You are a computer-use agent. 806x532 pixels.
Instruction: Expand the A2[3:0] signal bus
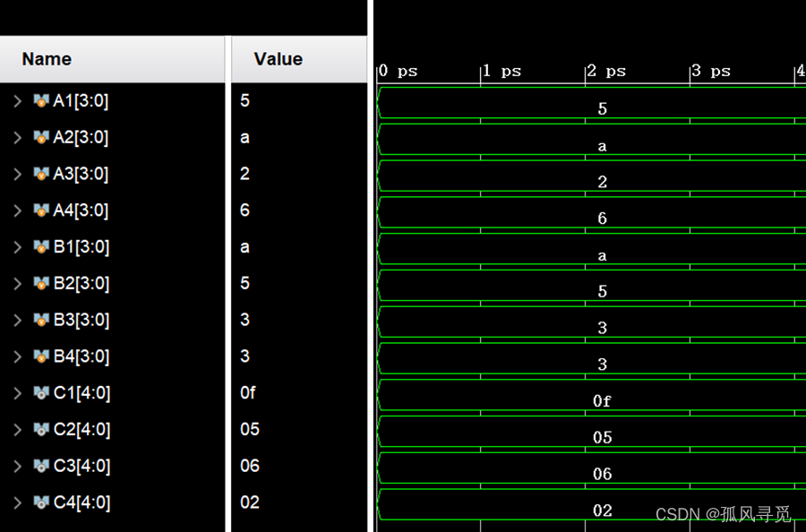coord(18,137)
